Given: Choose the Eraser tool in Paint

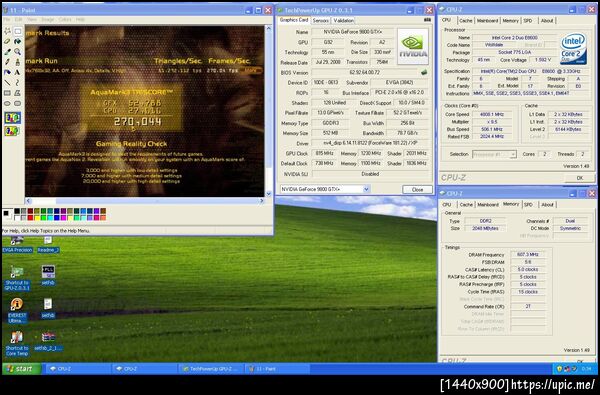Looking at the screenshot, I should click(x=7, y=41).
